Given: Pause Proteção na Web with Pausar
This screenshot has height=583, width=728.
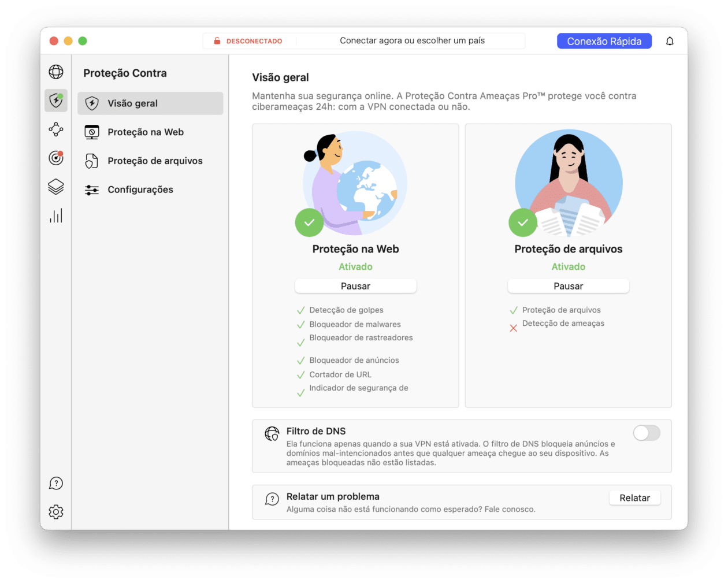Looking at the screenshot, I should tap(355, 286).
